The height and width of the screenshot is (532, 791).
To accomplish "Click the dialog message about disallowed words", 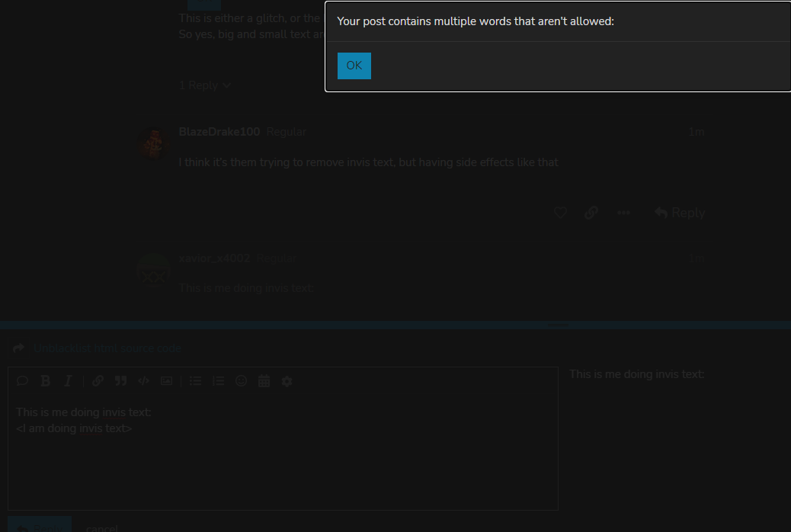I will tap(476, 21).
